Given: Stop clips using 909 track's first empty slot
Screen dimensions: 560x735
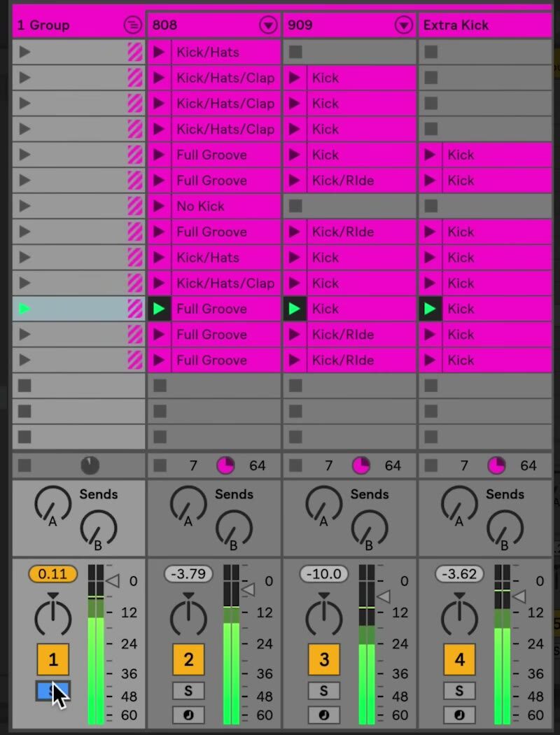Looking at the screenshot, I should (x=295, y=52).
